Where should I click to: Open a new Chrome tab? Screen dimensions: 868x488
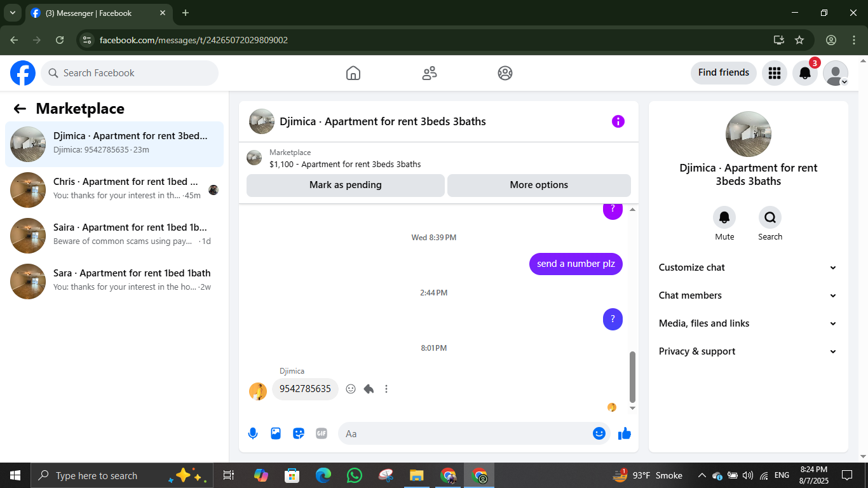pyautogui.click(x=186, y=13)
